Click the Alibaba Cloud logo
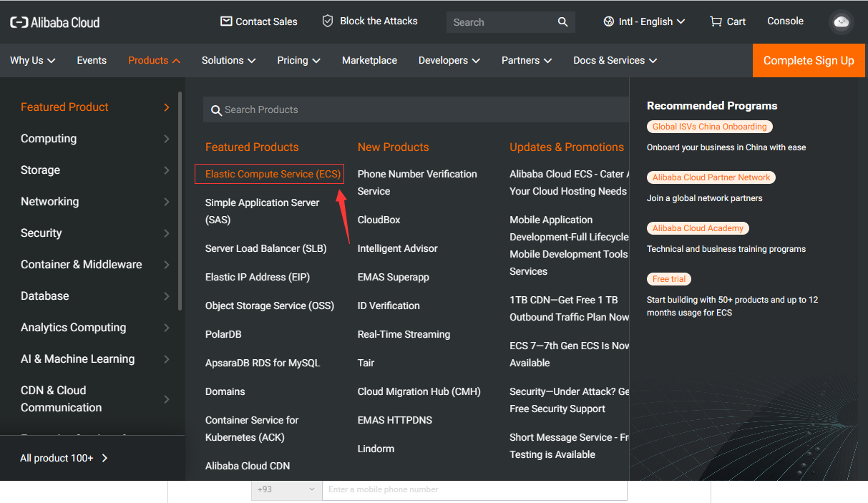This screenshot has width=868, height=503. (55, 22)
